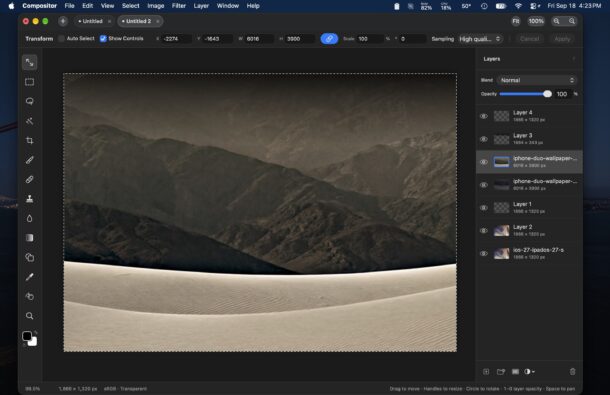610x395 pixels.
Task: Click the 100% zoom button
Action: tap(536, 21)
